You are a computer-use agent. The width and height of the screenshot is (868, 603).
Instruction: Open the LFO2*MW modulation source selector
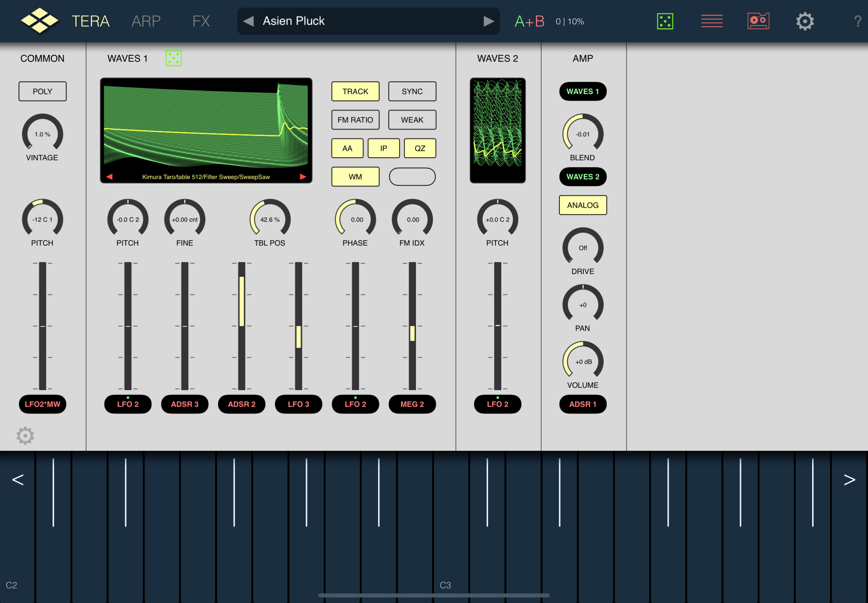(42, 404)
